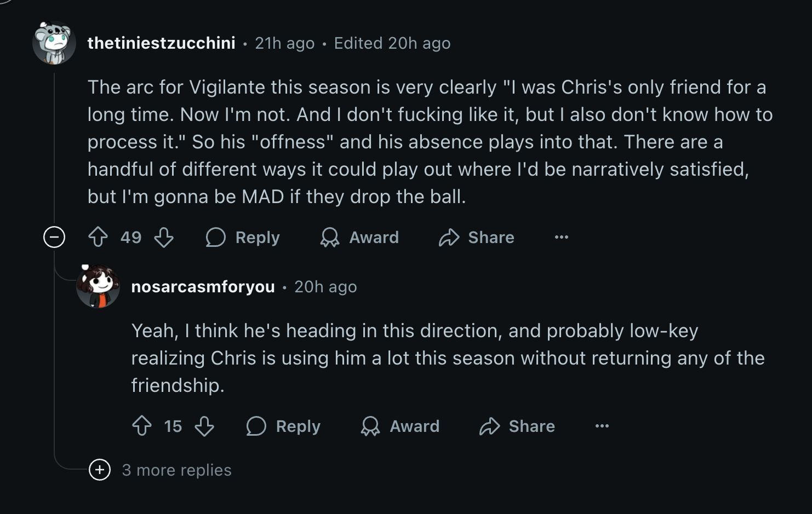Open nosarcasmforyou's user profile link
This screenshot has width=812, height=514.
click(203, 287)
